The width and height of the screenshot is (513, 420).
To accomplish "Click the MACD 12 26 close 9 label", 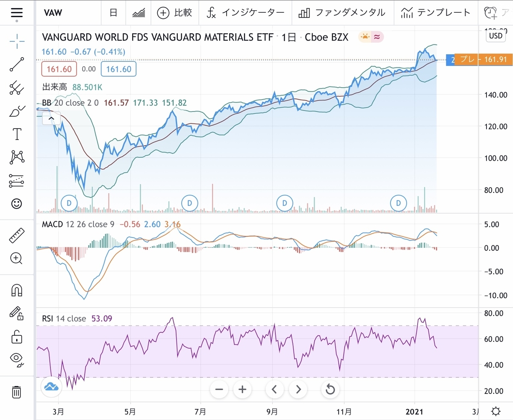I will [78, 224].
